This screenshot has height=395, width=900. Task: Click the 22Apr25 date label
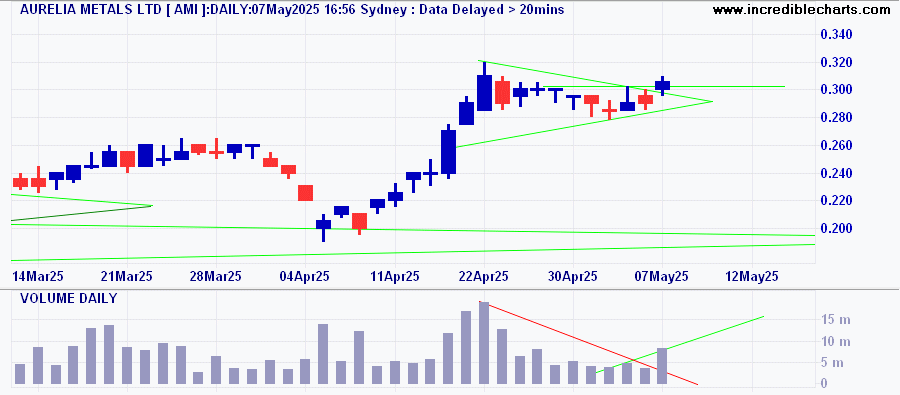pos(484,276)
